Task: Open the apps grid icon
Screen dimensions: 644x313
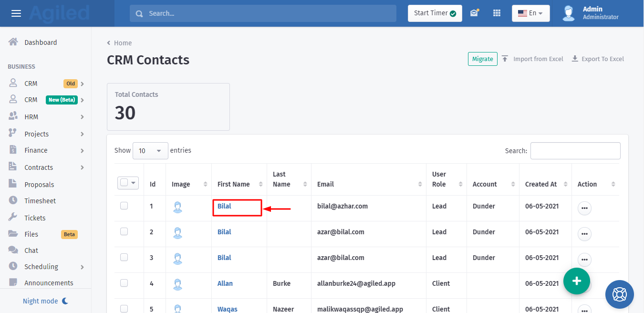Action: pyautogui.click(x=497, y=13)
